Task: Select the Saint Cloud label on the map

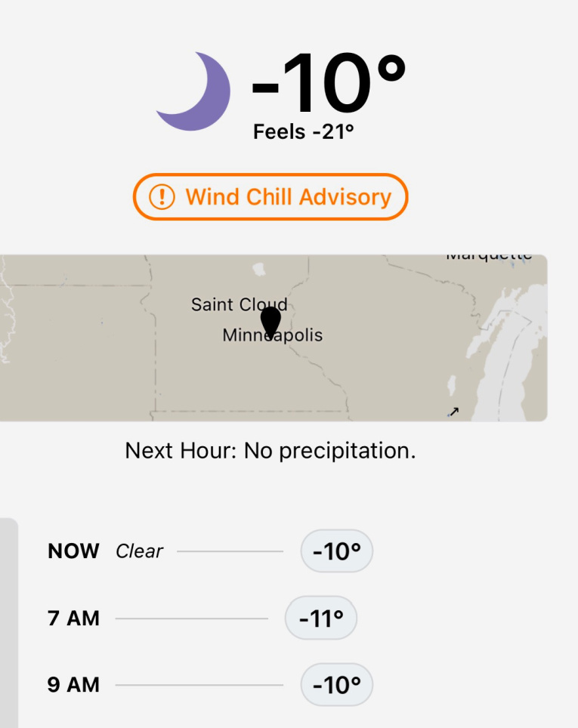Action: 239,304
